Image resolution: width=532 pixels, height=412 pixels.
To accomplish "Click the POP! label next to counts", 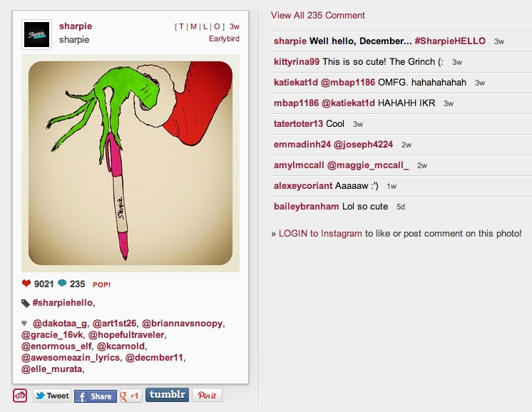I will point(101,284).
